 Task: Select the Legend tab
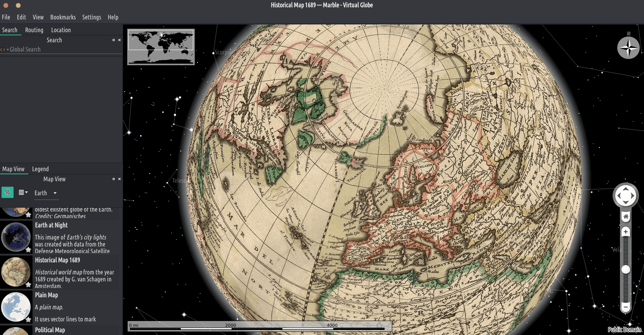click(x=40, y=169)
